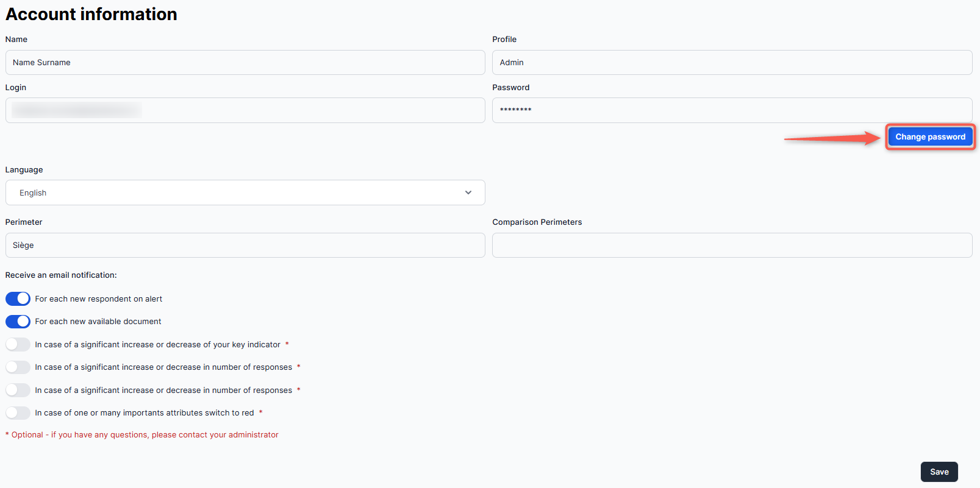
Task: Open the Language dropdown showing English
Action: pyautogui.click(x=245, y=193)
